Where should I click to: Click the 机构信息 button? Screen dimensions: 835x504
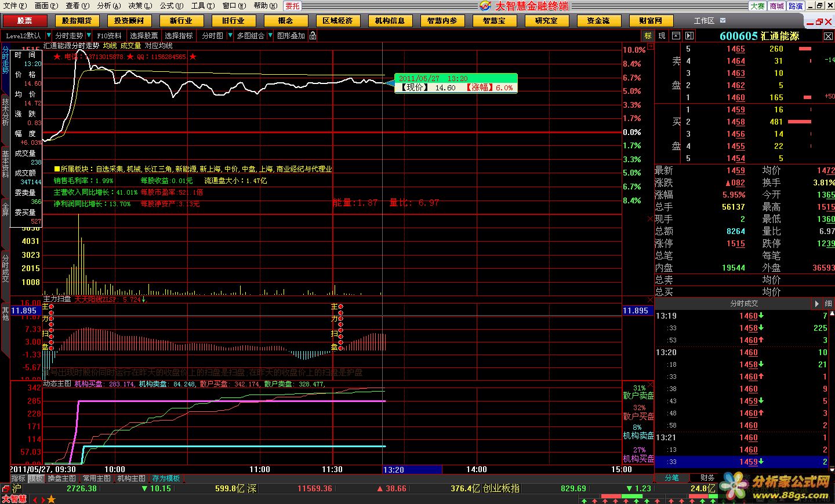pyautogui.click(x=390, y=20)
